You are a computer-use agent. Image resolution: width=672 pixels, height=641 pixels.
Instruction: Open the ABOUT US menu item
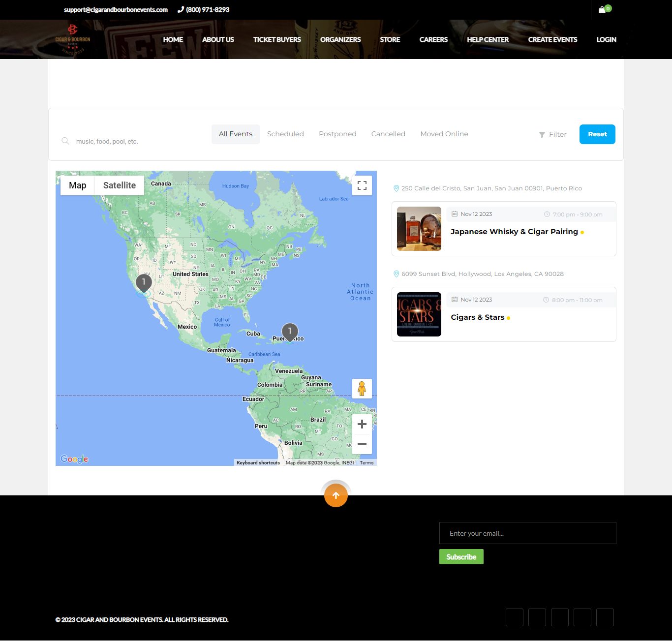(218, 39)
